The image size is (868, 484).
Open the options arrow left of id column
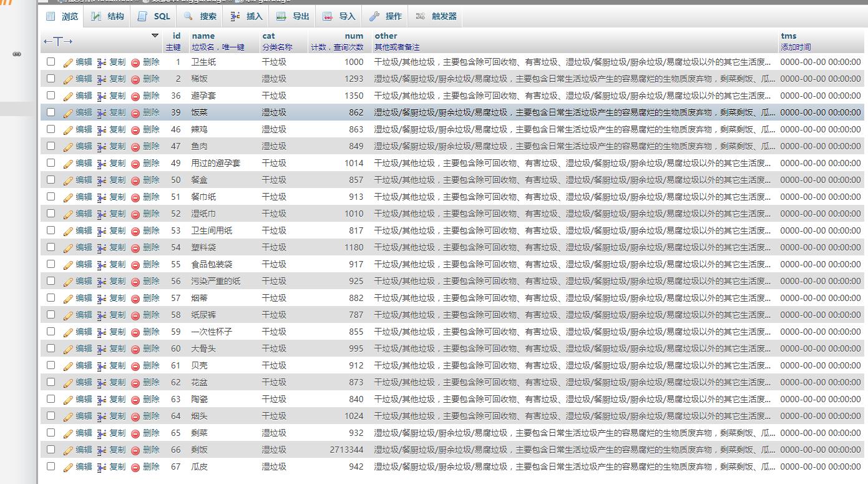(155, 36)
